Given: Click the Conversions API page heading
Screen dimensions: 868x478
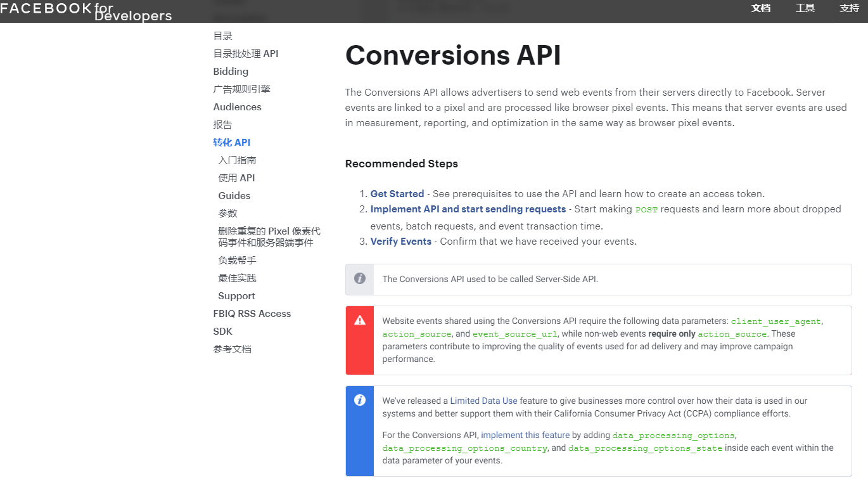Looking at the screenshot, I should (x=453, y=55).
